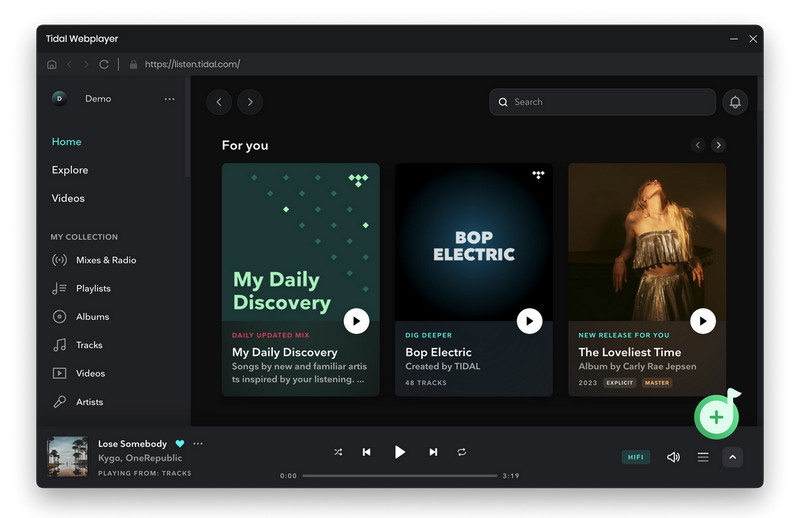Click the green add-music plus button
800x518 pixels.
(x=716, y=417)
